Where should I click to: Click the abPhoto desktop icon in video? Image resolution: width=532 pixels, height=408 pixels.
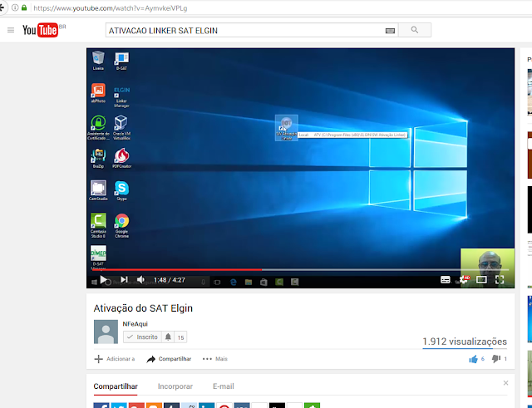[98, 93]
